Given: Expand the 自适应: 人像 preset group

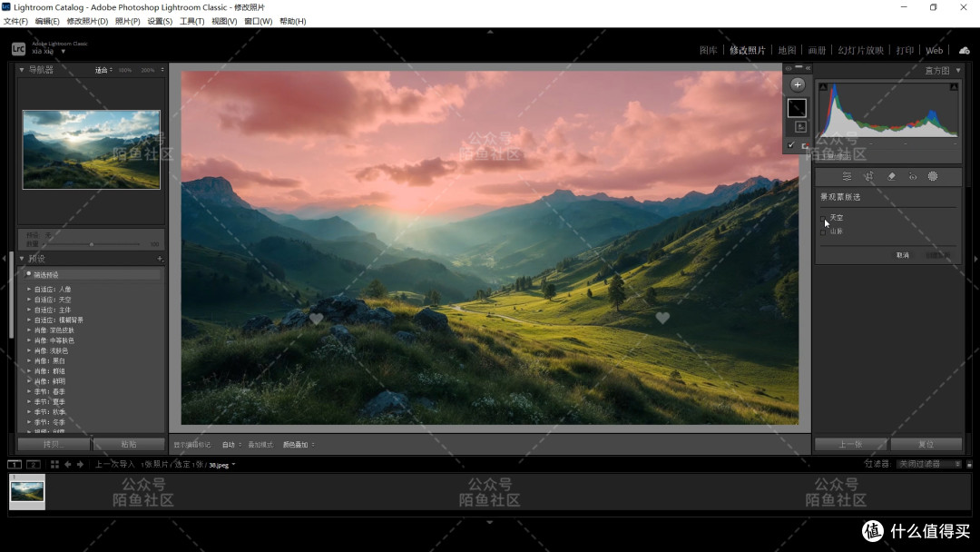Looking at the screenshot, I should pos(29,290).
